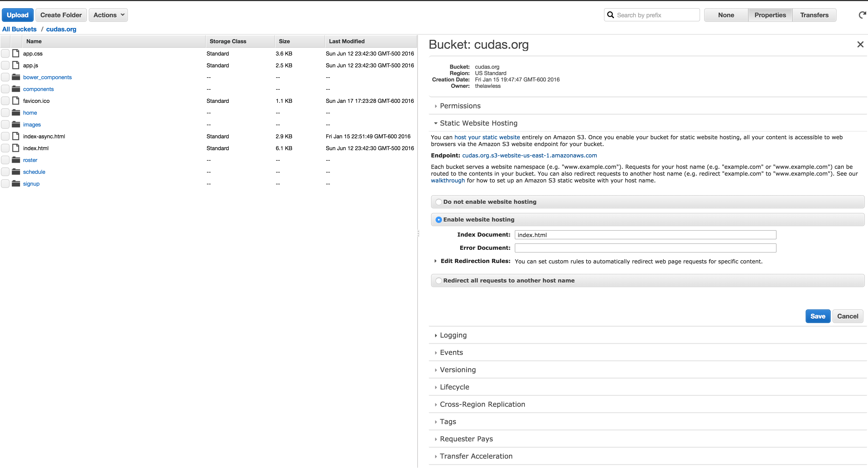Sort by the Name column header
The height and width of the screenshot is (470, 868).
(114, 41)
